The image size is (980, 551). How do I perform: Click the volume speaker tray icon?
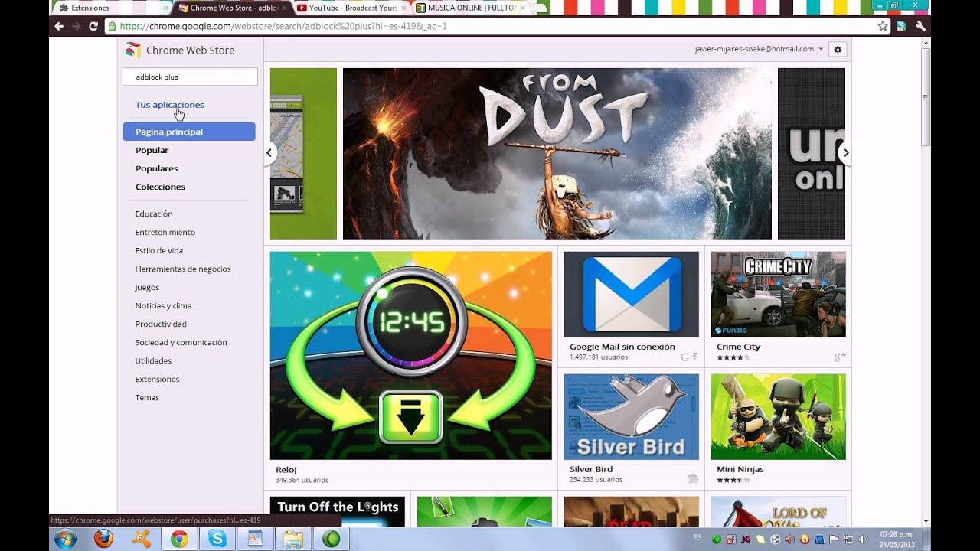point(863,540)
